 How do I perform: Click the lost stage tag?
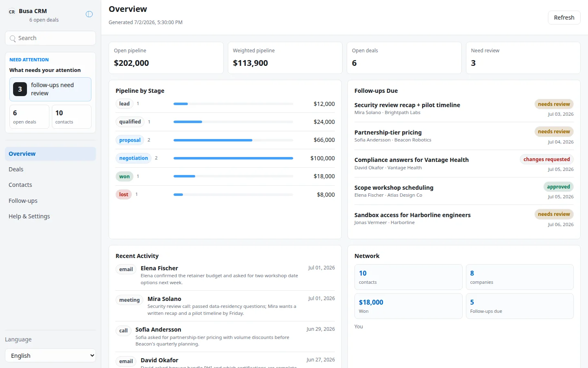(x=124, y=195)
